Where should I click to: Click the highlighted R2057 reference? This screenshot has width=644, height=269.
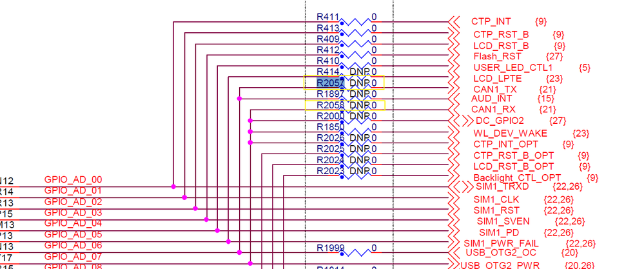pos(330,83)
